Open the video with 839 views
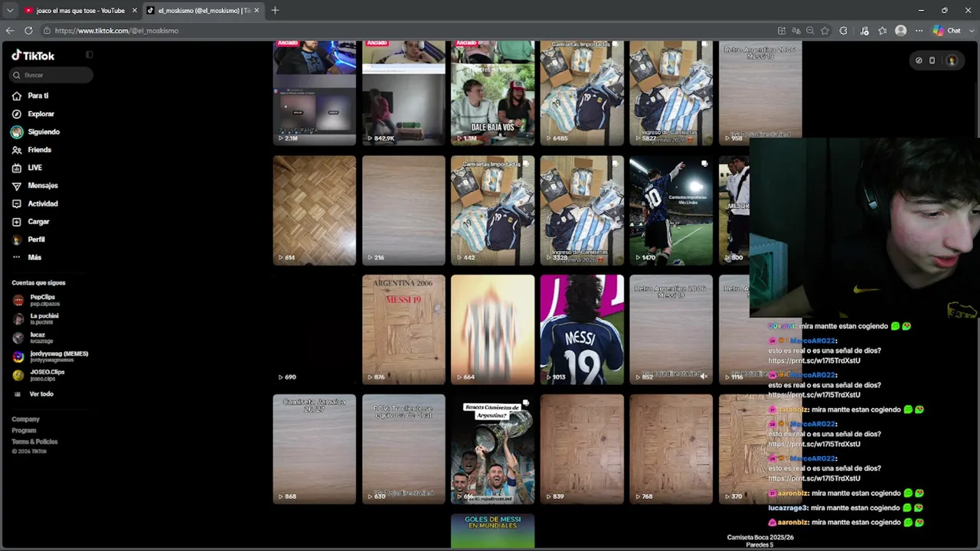Image resolution: width=980 pixels, height=551 pixels. click(x=582, y=448)
